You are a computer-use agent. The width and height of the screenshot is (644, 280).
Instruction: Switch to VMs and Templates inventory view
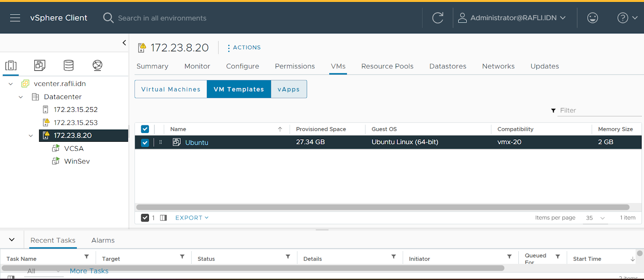40,65
